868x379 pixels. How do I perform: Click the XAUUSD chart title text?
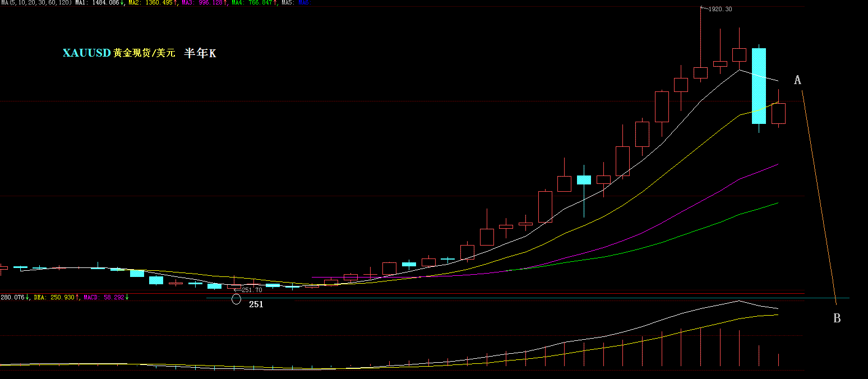[86, 53]
